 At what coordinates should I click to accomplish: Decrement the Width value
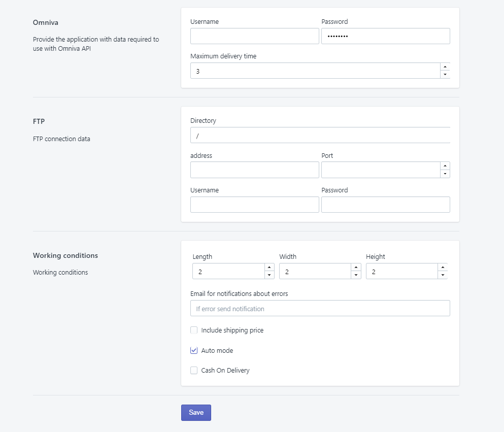click(x=356, y=275)
